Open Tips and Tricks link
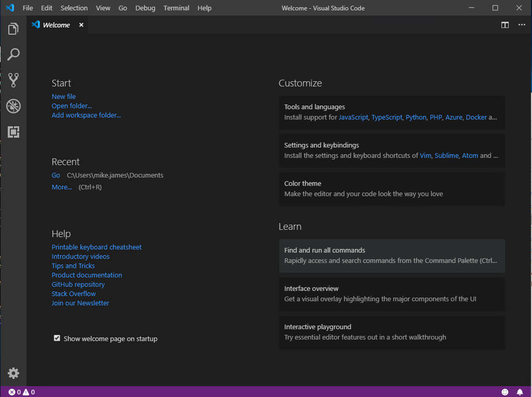 (73, 266)
